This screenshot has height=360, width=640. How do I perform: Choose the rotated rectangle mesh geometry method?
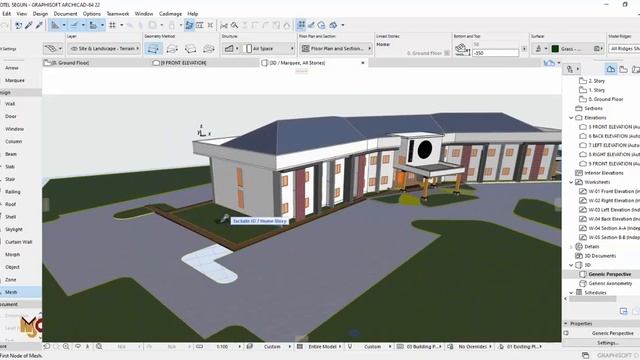(190, 49)
